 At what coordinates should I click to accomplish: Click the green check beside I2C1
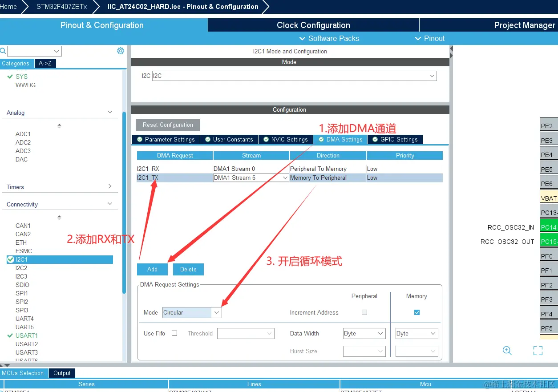pos(11,259)
